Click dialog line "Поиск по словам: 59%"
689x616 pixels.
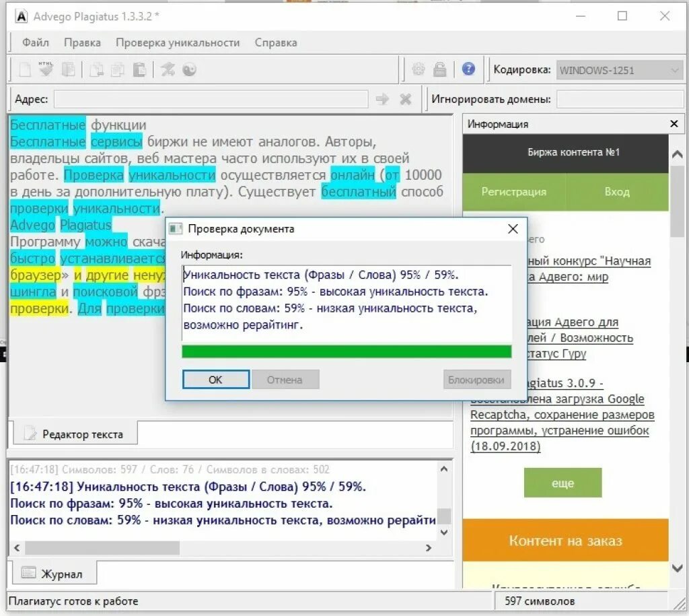(330, 308)
